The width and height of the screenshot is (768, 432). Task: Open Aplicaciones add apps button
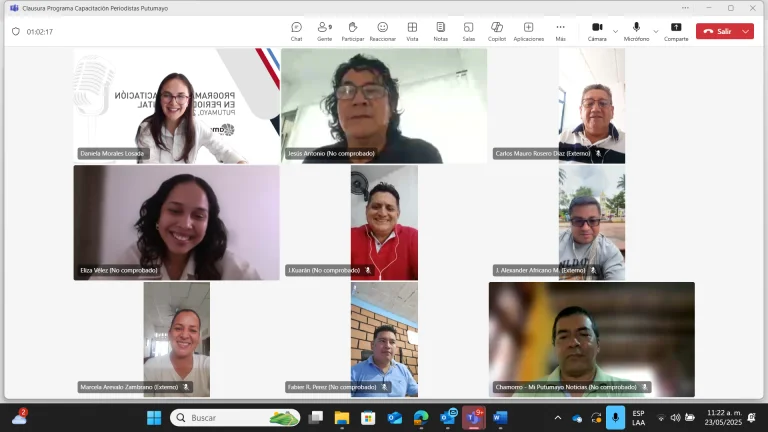click(x=528, y=31)
